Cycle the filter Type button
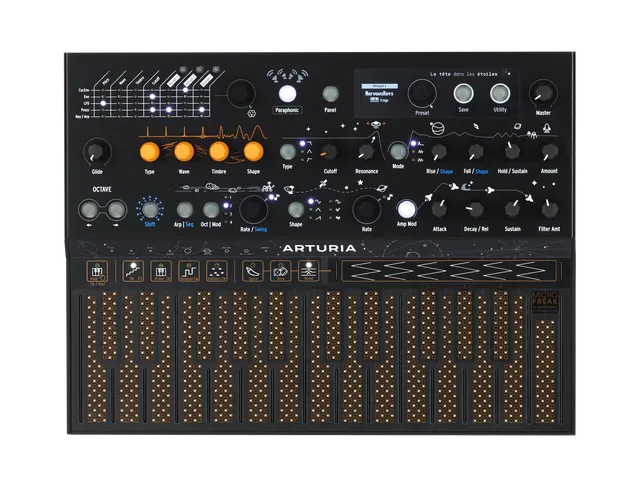This screenshot has width=640, height=487. (x=288, y=151)
